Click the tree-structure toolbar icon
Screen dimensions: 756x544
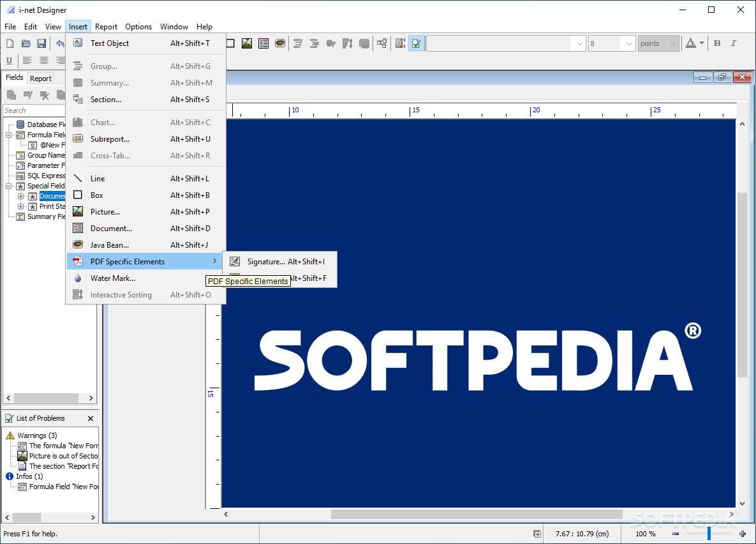382,43
